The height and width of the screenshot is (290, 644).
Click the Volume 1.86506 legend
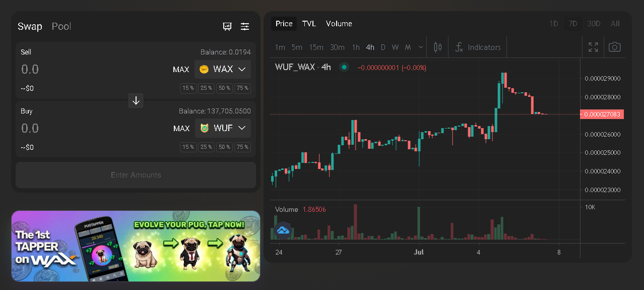click(300, 209)
